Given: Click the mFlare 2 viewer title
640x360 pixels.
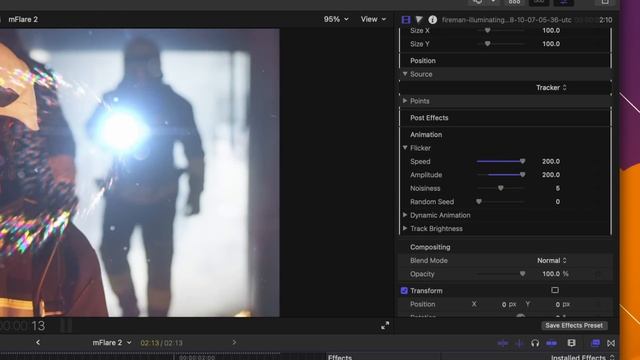Looking at the screenshot, I should coord(23,19).
